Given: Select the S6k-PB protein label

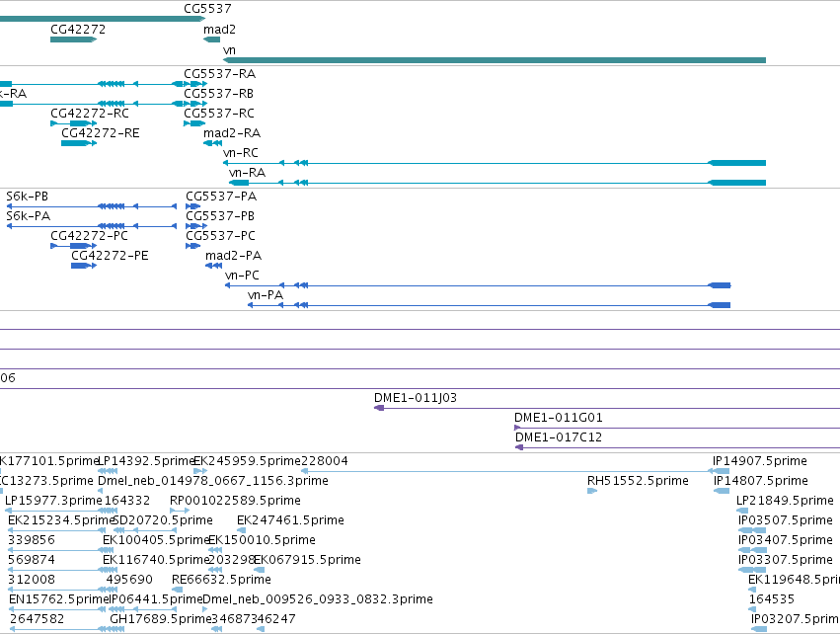Looking at the screenshot, I should (27, 197).
